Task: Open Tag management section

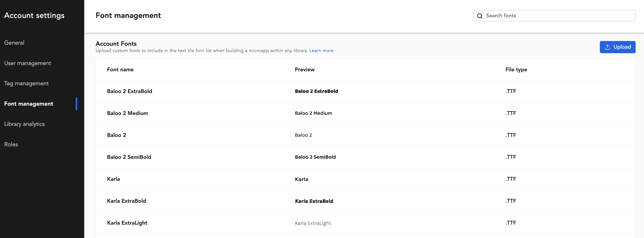Action: click(26, 84)
